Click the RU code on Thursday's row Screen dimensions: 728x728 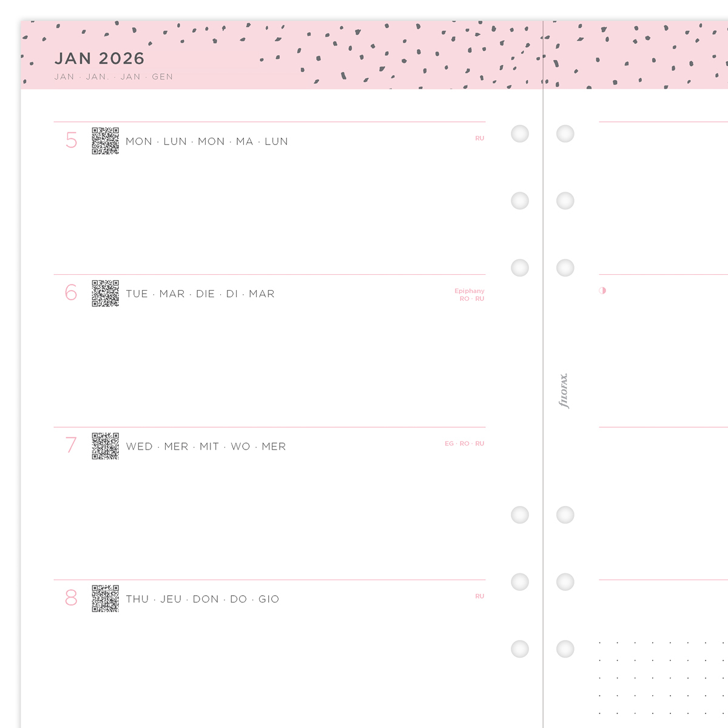coord(479,596)
